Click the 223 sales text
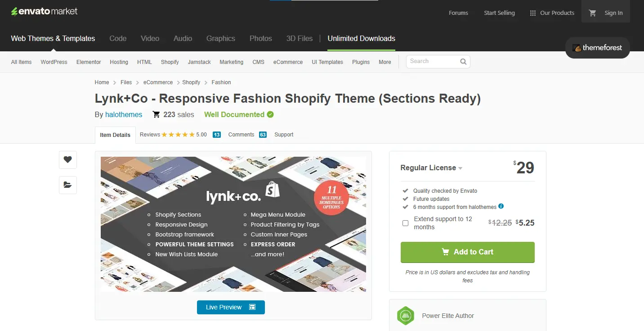This screenshot has width=644, height=331. click(x=179, y=115)
